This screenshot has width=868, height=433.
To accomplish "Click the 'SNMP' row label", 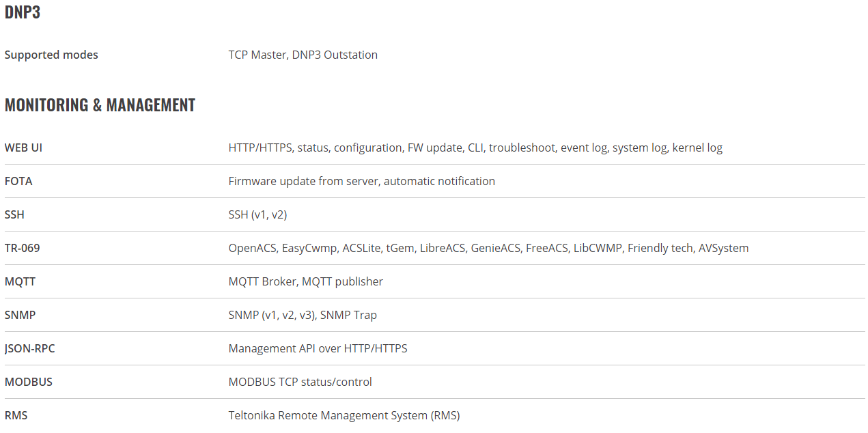I will point(20,315).
